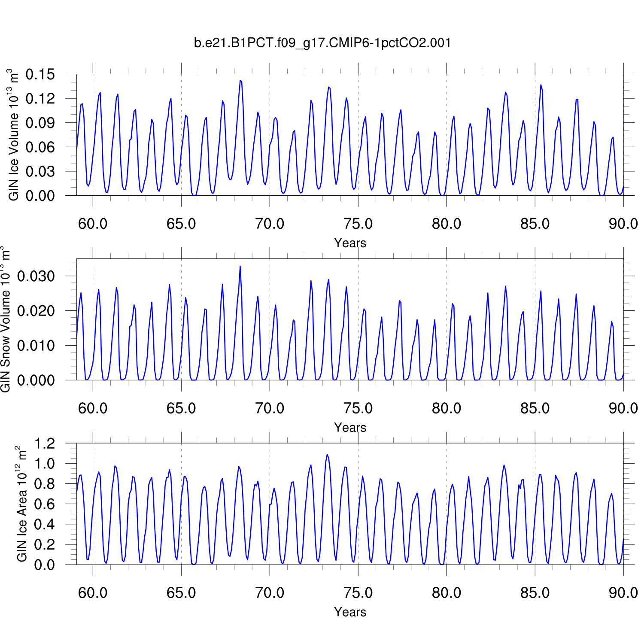Screen dimensions: 644x644
Task: Click the Years label below the middle plot
Action: point(350,428)
